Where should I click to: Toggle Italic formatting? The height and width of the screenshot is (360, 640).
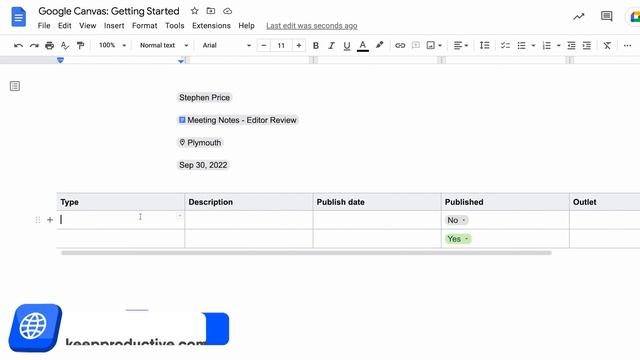click(x=331, y=45)
